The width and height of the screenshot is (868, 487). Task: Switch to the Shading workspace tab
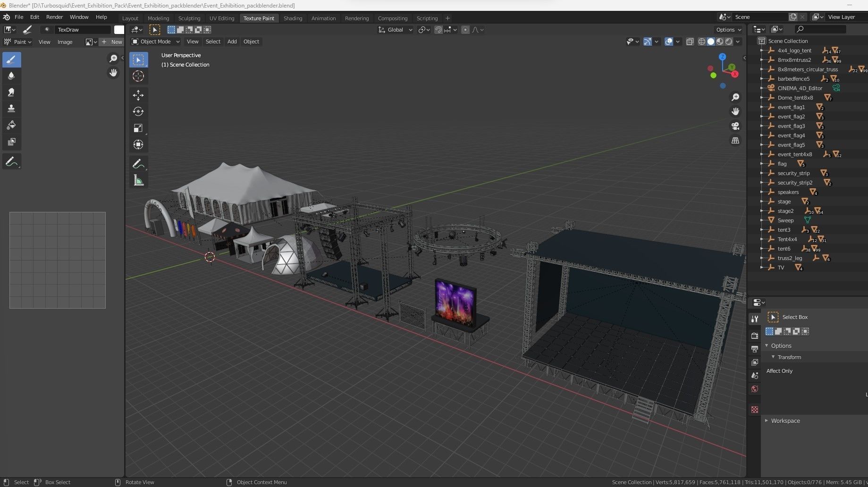tap(293, 18)
